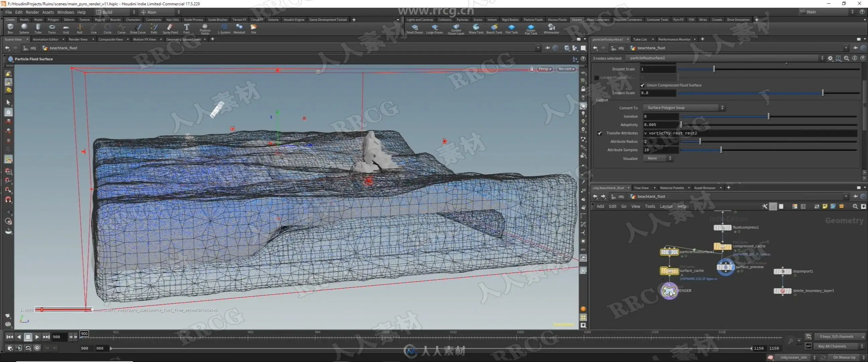868x362 pixels.
Task: Open the Layout menu in network editor
Action: [666, 206]
